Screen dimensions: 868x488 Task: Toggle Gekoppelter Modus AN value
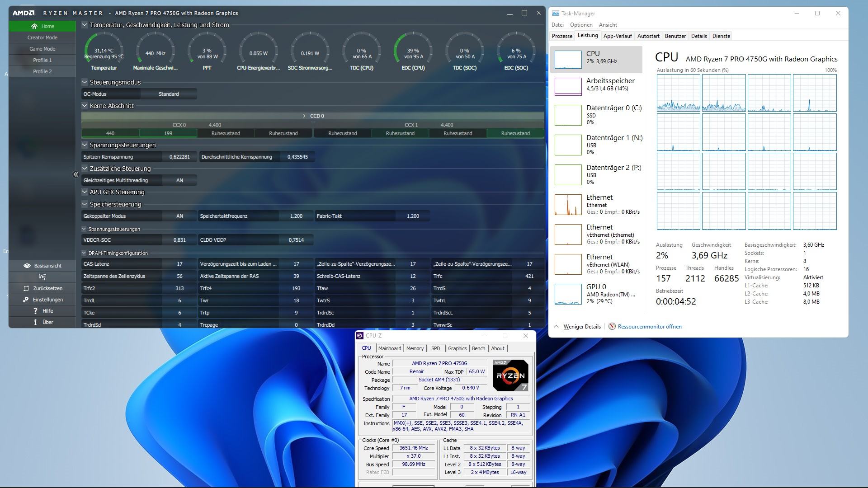(179, 216)
